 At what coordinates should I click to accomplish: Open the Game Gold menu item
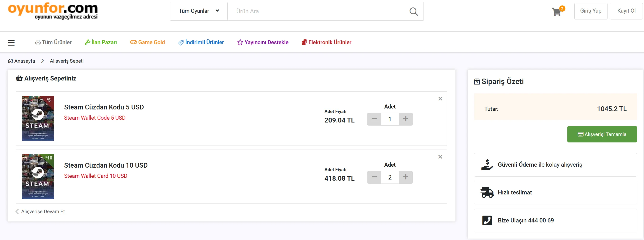pos(148,42)
